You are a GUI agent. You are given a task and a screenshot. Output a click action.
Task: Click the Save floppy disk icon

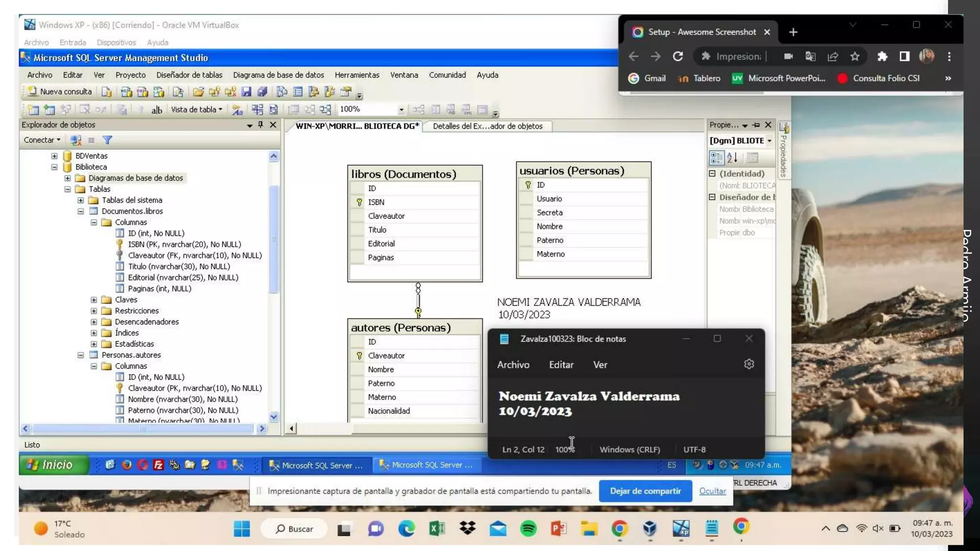246,91
